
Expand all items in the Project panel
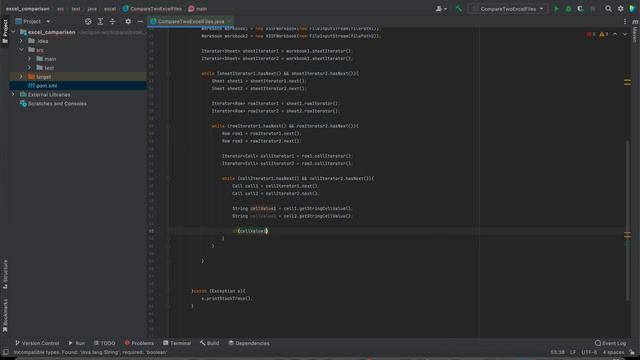100,21
